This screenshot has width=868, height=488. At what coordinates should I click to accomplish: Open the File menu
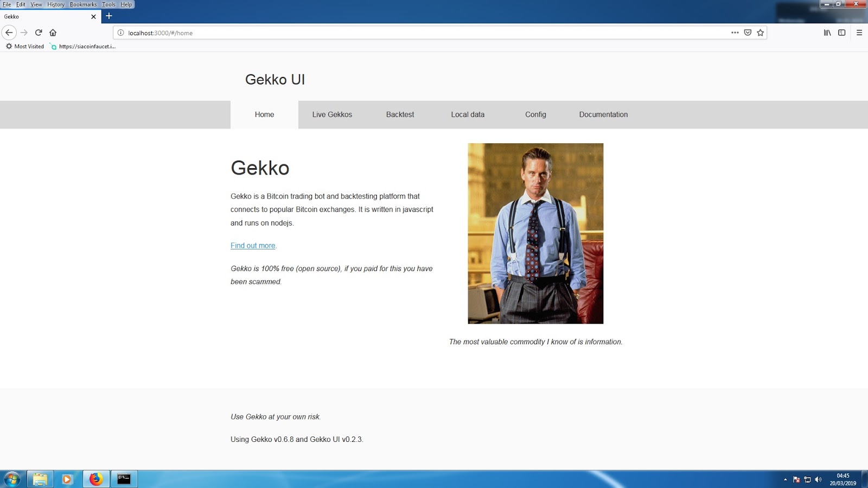(x=7, y=4)
